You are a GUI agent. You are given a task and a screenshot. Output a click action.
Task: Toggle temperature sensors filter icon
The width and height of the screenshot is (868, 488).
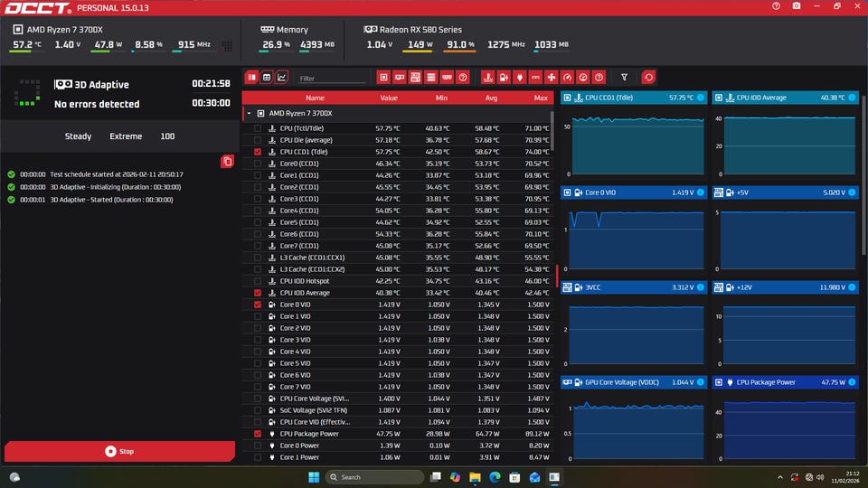click(487, 78)
